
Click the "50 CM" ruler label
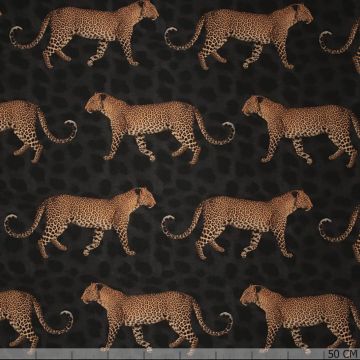tap(343, 353)
